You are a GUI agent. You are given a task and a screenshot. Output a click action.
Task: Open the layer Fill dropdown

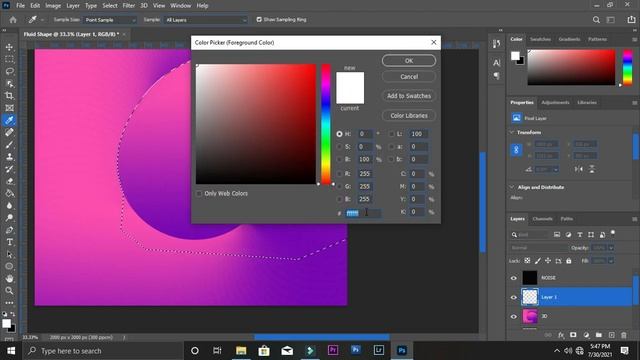click(611, 260)
